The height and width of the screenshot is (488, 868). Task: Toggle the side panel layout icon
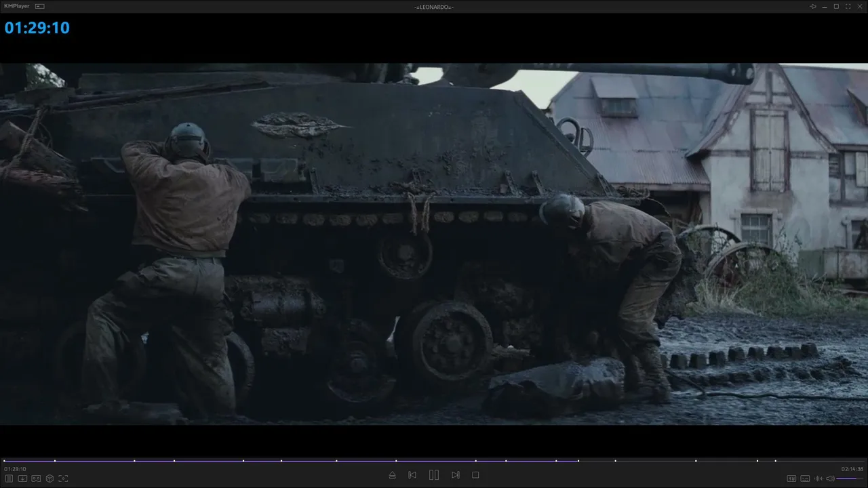[x=9, y=479]
